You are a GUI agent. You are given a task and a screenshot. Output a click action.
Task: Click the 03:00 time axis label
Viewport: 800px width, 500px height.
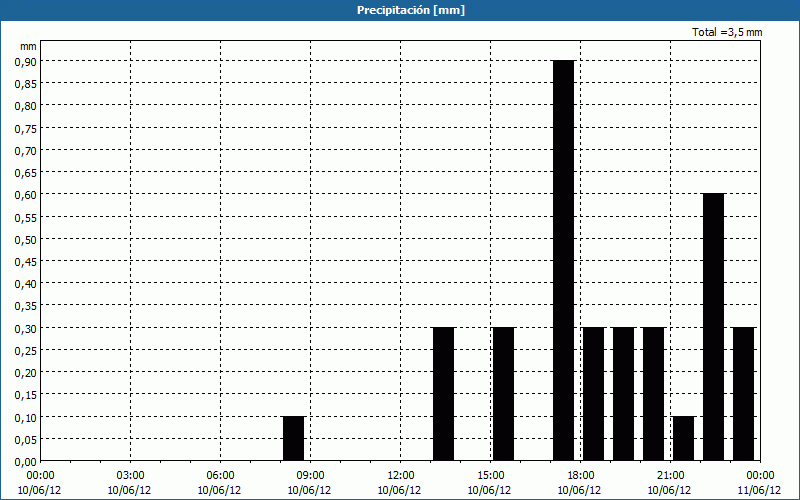click(x=130, y=476)
